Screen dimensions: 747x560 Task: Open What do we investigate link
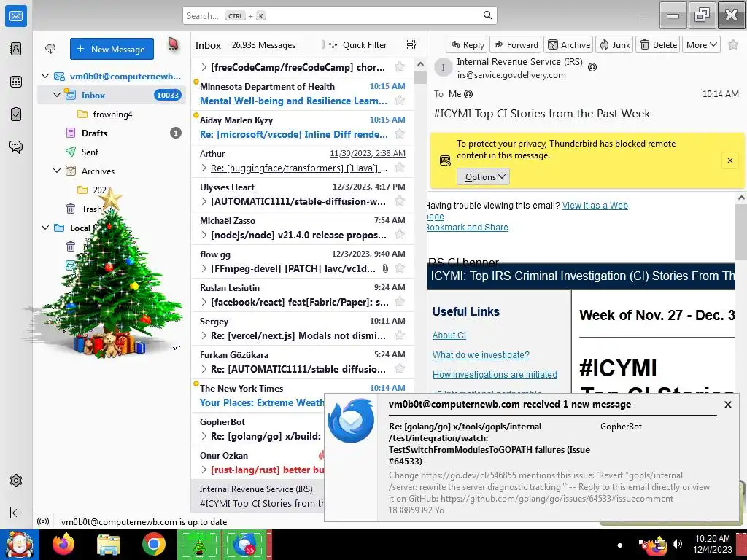coord(481,355)
